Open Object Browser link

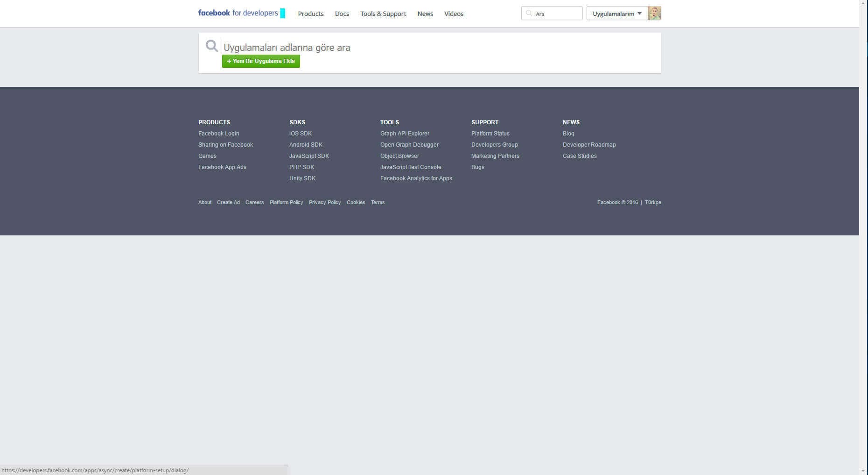pyautogui.click(x=399, y=156)
